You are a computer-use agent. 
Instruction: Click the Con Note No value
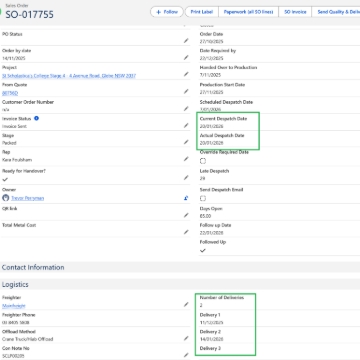13,356
